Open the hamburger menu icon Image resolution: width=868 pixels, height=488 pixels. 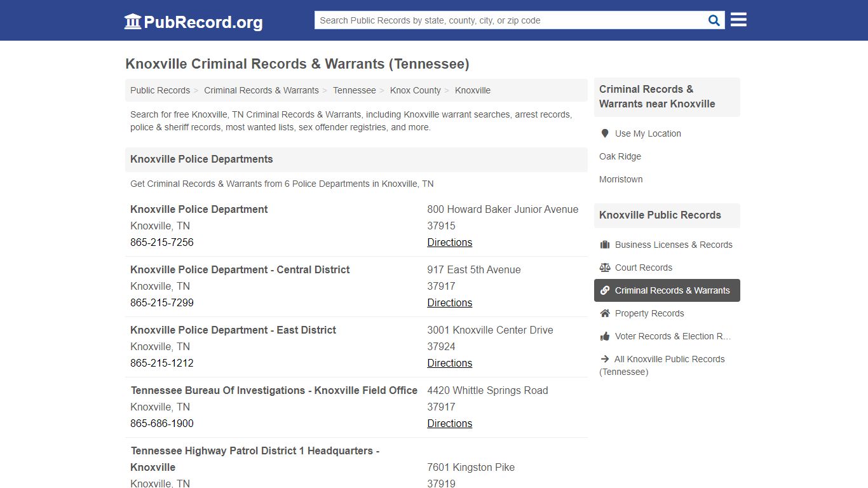(x=738, y=20)
